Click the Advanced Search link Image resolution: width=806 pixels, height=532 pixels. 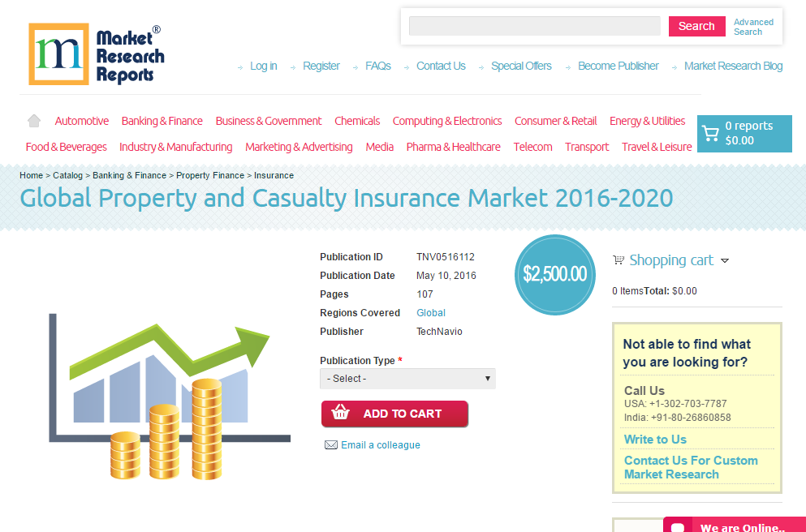pyautogui.click(x=753, y=27)
